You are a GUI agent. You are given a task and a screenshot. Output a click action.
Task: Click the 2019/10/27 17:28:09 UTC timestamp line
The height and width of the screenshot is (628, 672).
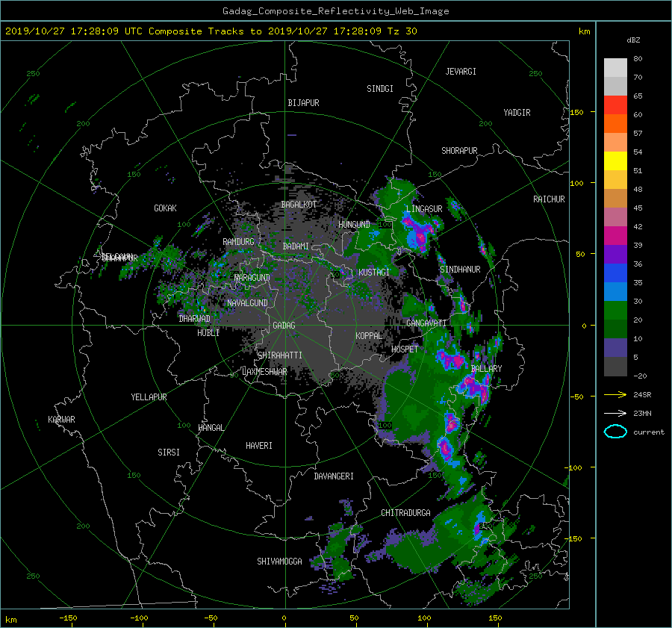click(x=211, y=31)
